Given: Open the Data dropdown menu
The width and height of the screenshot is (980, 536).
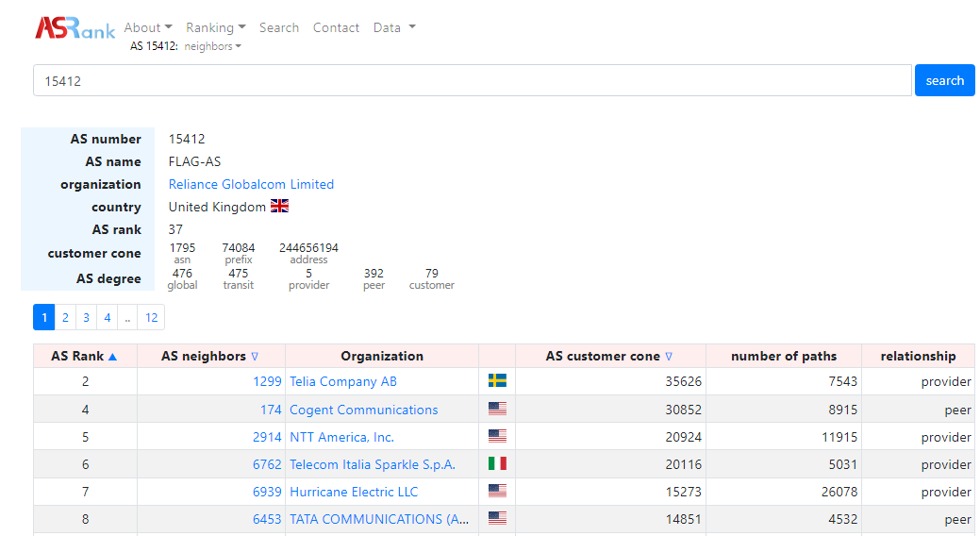Looking at the screenshot, I should tap(394, 27).
